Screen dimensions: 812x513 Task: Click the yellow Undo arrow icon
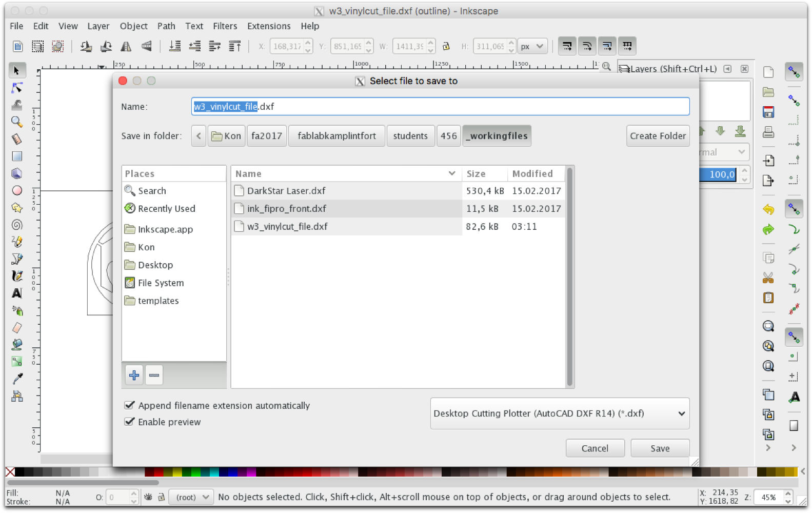click(768, 209)
